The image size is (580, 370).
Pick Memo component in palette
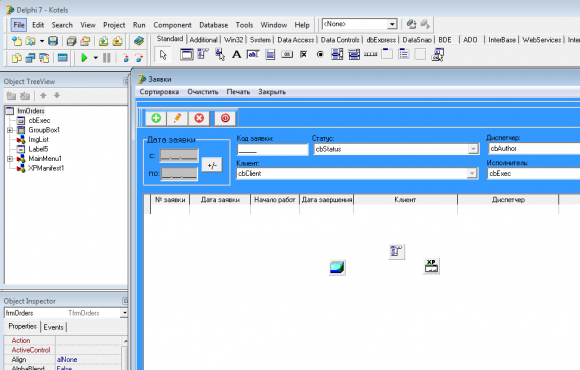tap(270, 55)
